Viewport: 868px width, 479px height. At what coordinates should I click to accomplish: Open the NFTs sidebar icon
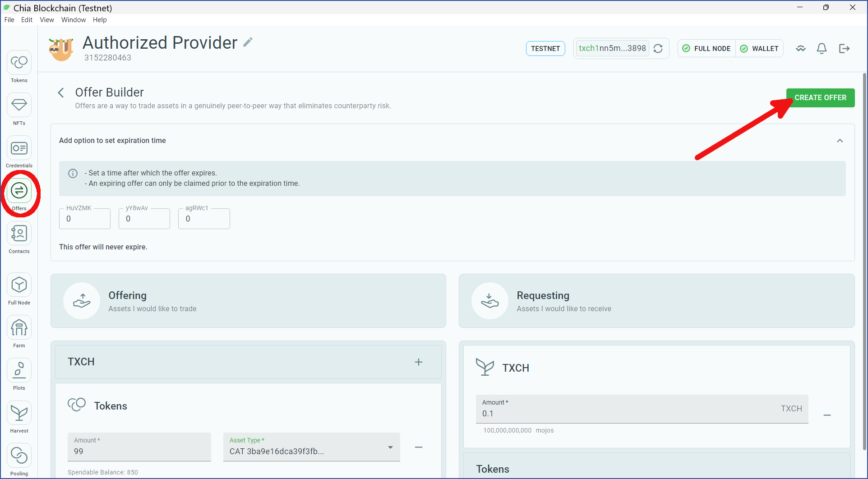19,109
